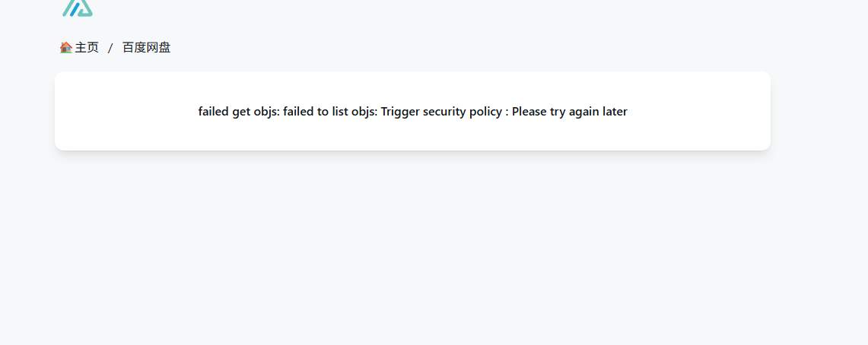Click the word 'security' in error
The image size is (868, 345).
click(444, 112)
